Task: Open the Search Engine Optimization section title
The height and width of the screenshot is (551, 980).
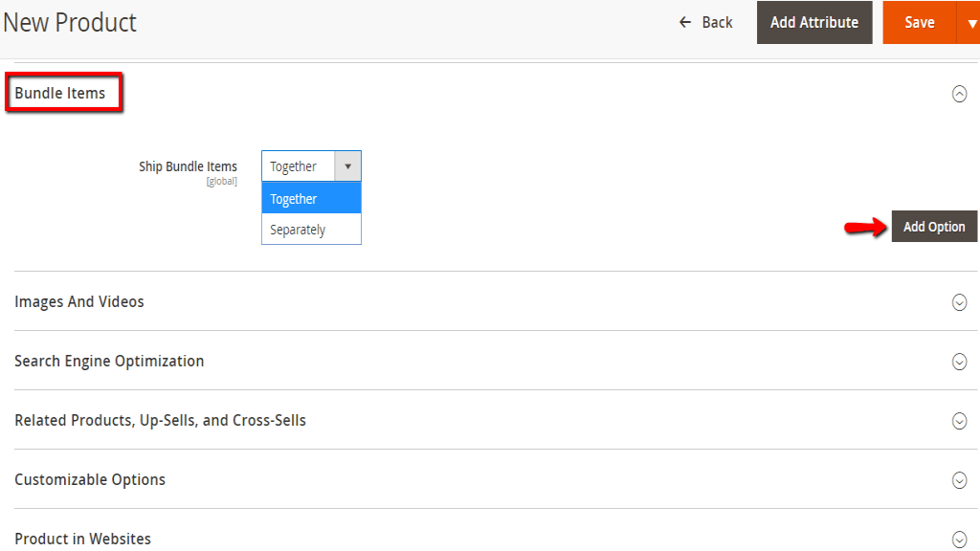Action: 109,362
